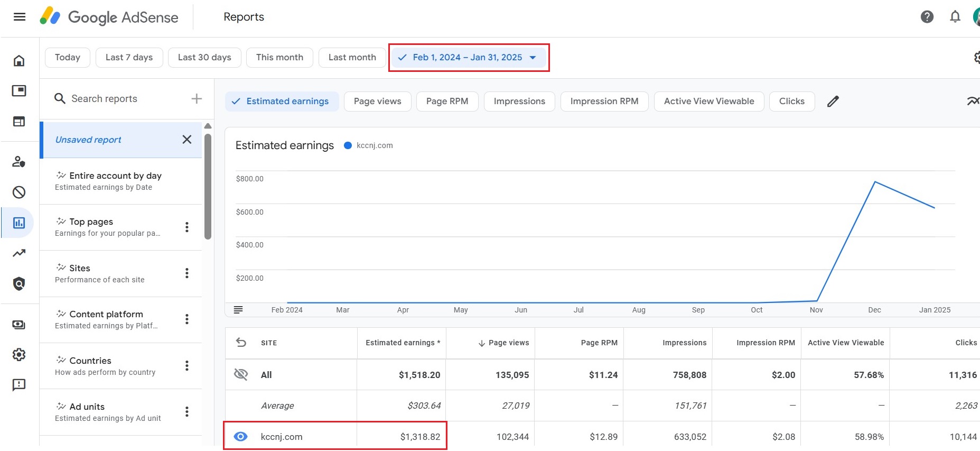Screen dimensions: 980x451
Task: Toggle the Impressions metric chip
Action: [x=519, y=102]
